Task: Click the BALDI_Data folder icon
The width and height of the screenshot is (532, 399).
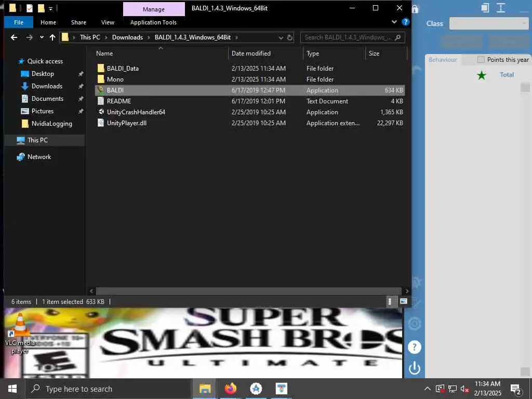Action: [x=101, y=68]
